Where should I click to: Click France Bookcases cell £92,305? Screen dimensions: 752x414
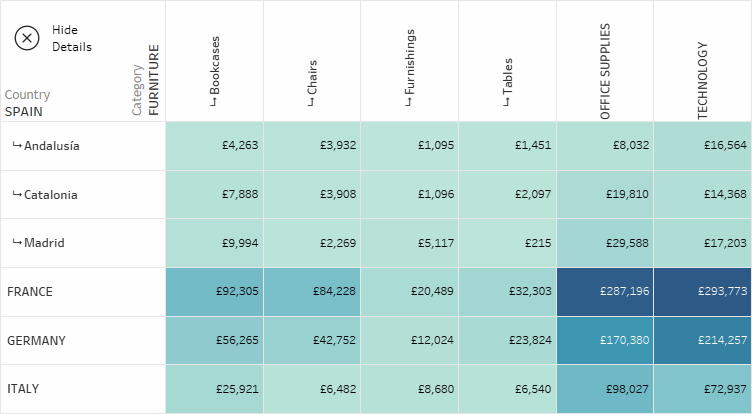[214, 292]
